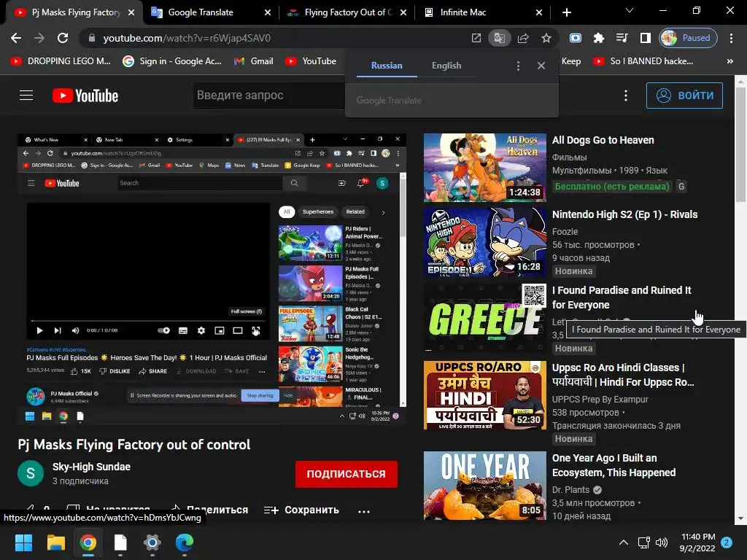Viewport: 747px width, 560px height.
Task: Mute the video player volume
Action: (x=75, y=330)
